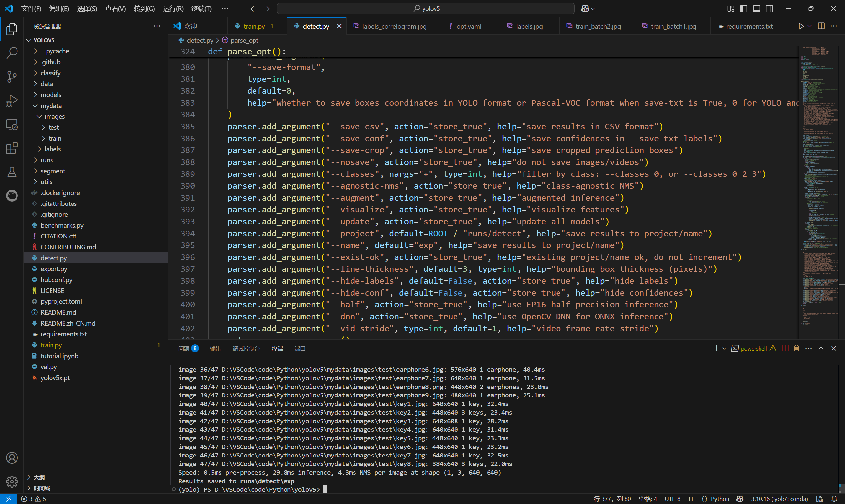Toggle the primary side bar visibility
Screen dimensions: 845x504
click(743, 9)
